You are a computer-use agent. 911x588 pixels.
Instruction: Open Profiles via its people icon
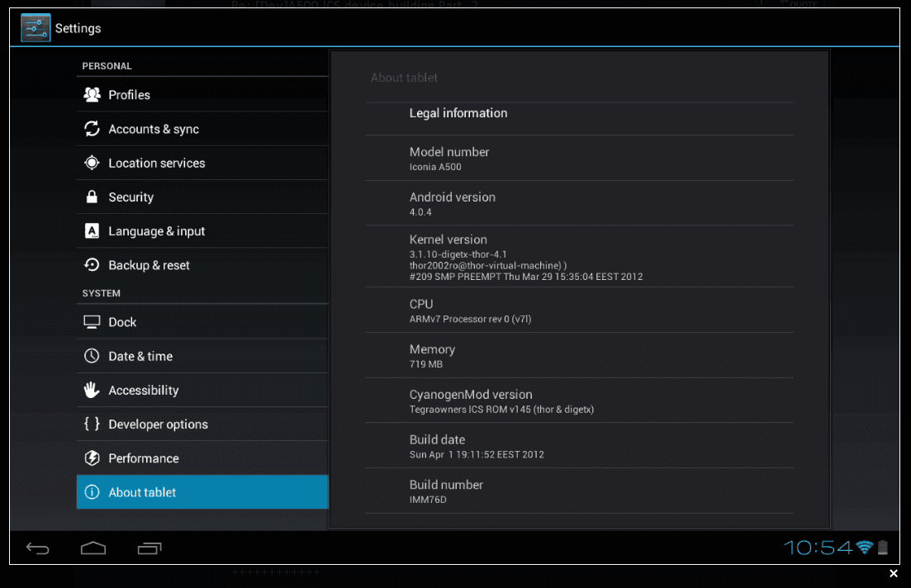(x=92, y=95)
